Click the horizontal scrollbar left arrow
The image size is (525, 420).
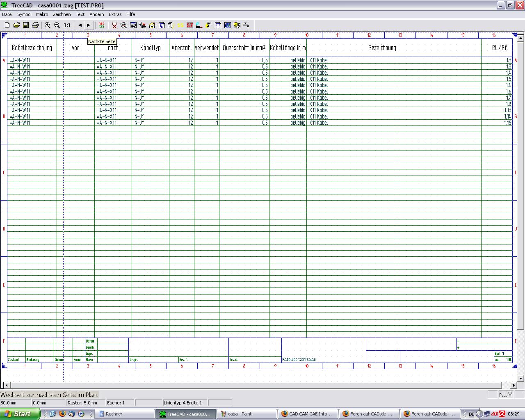pyautogui.click(x=6, y=386)
